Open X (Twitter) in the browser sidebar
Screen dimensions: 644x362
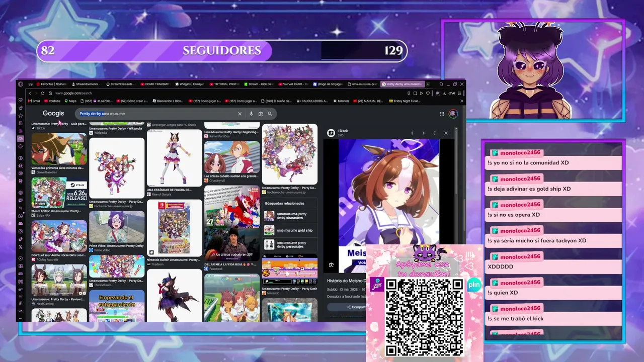21,247
